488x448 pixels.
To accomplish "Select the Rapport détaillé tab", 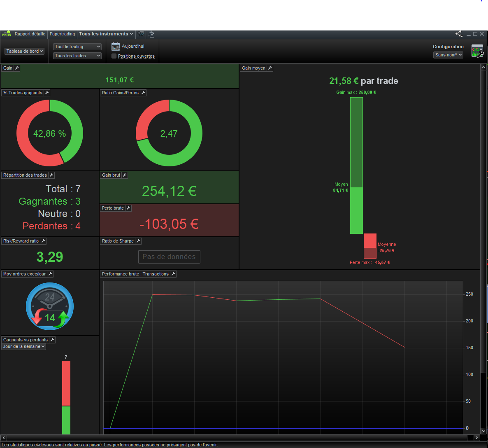I will click(30, 34).
